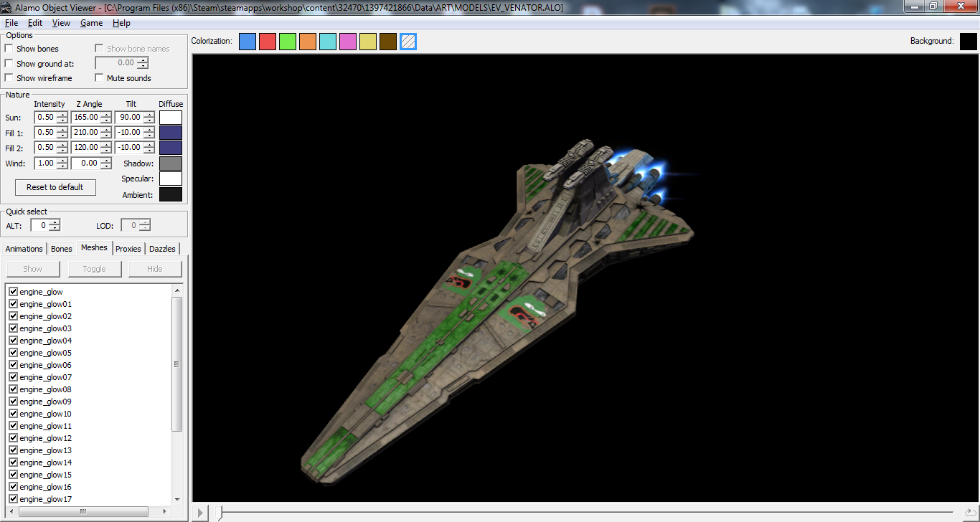This screenshot has height=522, width=980.
Task: Select the yellow colorization swatch
Action: click(x=367, y=42)
